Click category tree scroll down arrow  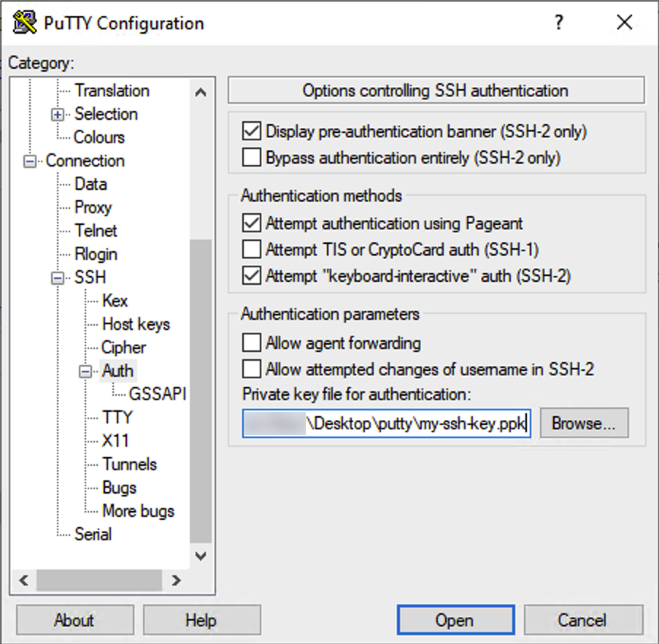(201, 556)
